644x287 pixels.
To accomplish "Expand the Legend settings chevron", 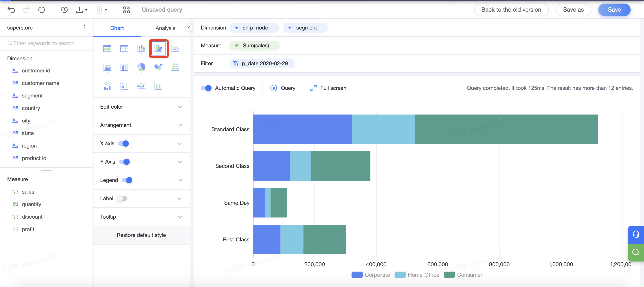I will [x=180, y=180].
